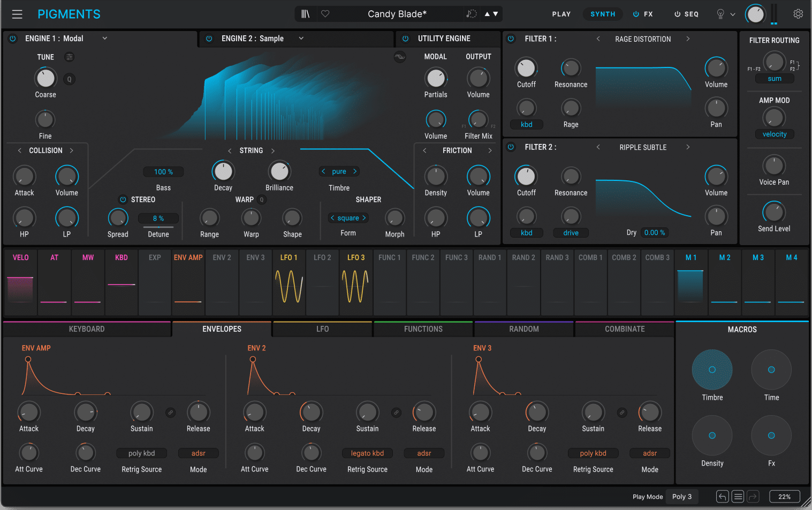Image resolution: width=812 pixels, height=510 pixels.
Task: Select the VELO modulation source
Action: (21, 281)
